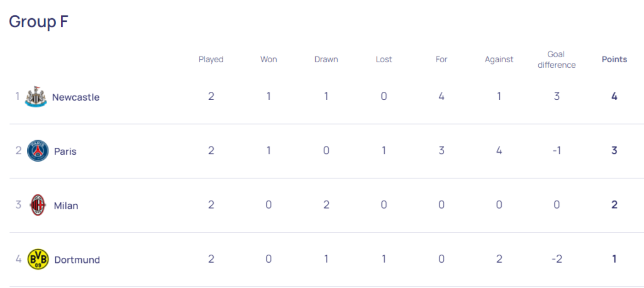Image resolution: width=644 pixels, height=288 pixels.
Task: Click the For goals column header
Action: pyautogui.click(x=441, y=60)
